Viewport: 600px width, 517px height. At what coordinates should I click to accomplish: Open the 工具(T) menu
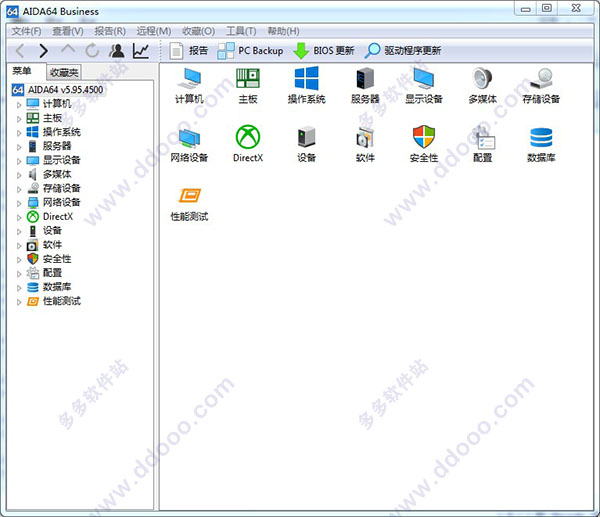pyautogui.click(x=241, y=31)
